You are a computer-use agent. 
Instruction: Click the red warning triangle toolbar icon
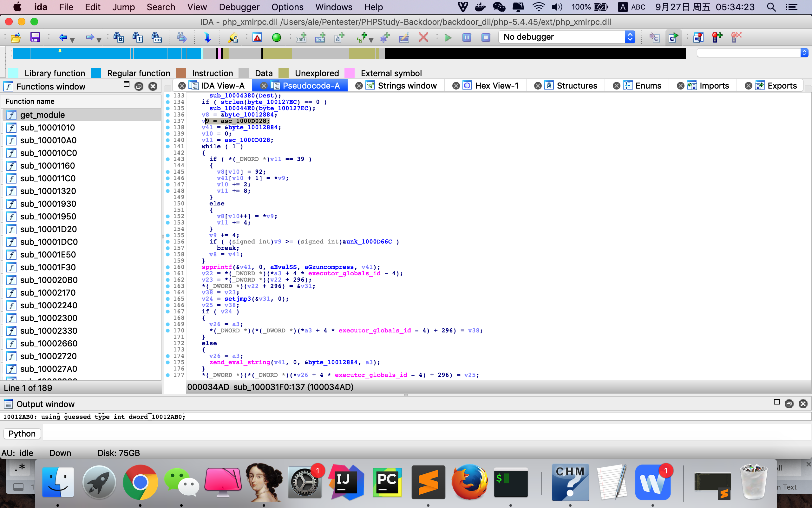coord(257,37)
